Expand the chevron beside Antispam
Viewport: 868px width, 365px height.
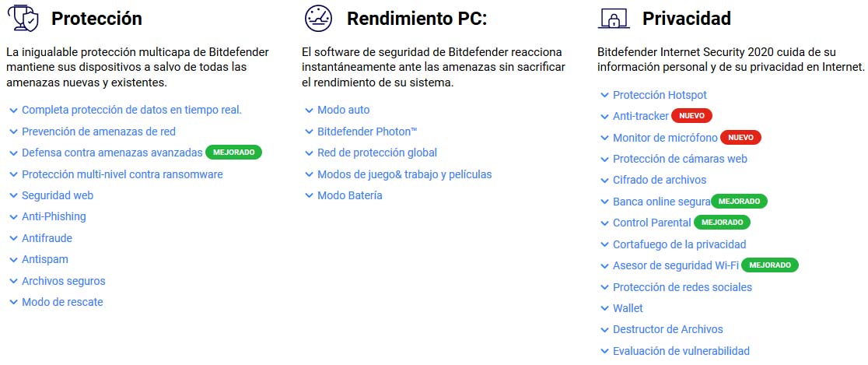[13, 260]
